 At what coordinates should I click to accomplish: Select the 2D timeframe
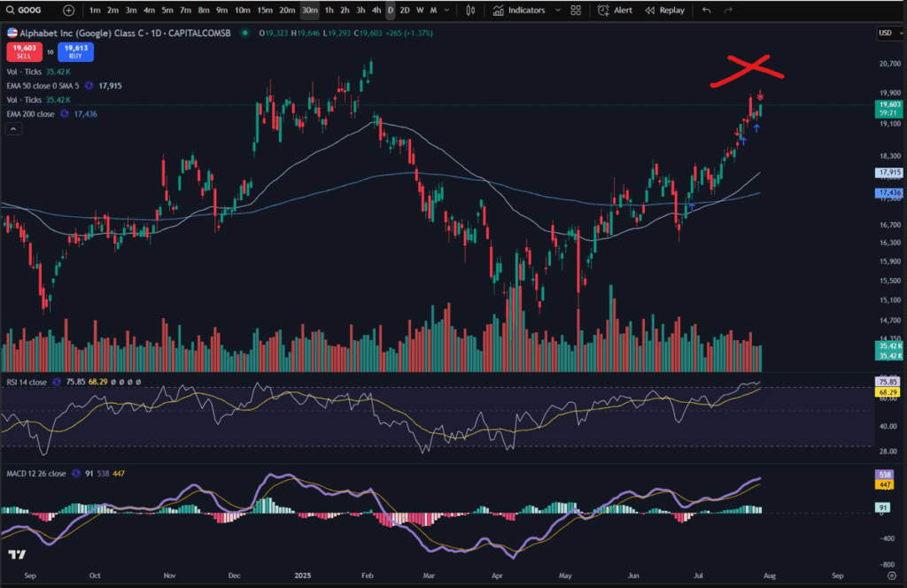[405, 11]
